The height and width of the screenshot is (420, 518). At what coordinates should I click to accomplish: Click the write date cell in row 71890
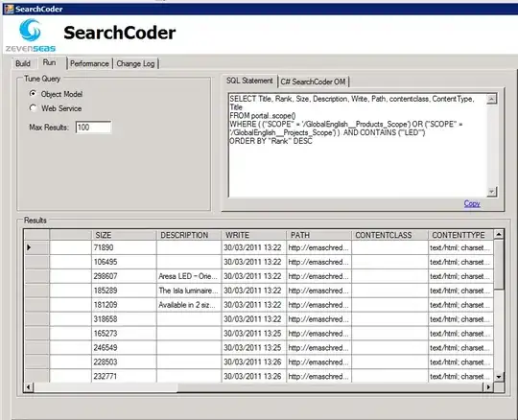pyautogui.click(x=253, y=247)
